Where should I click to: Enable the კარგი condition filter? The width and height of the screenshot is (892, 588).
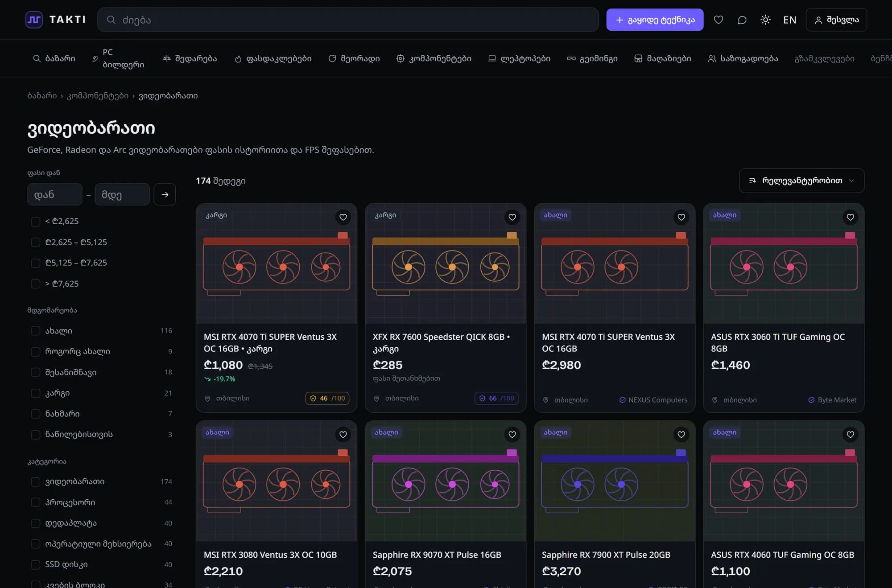coord(36,393)
